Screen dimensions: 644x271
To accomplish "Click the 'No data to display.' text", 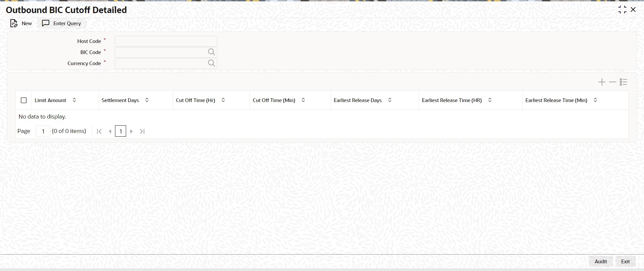I will point(42,117).
